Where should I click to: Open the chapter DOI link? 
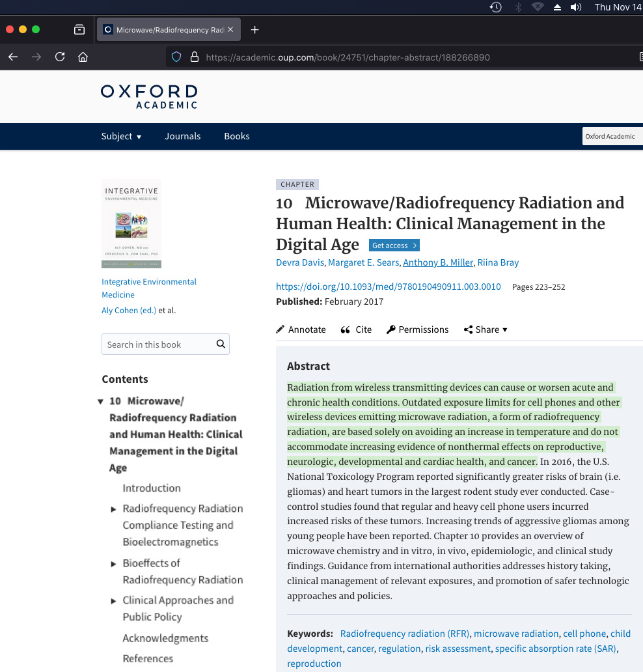click(x=389, y=287)
